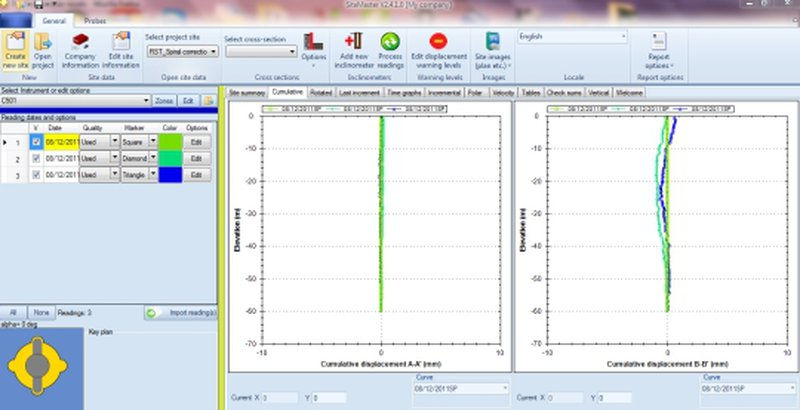Click Current X field under A-A' chart

280,398
